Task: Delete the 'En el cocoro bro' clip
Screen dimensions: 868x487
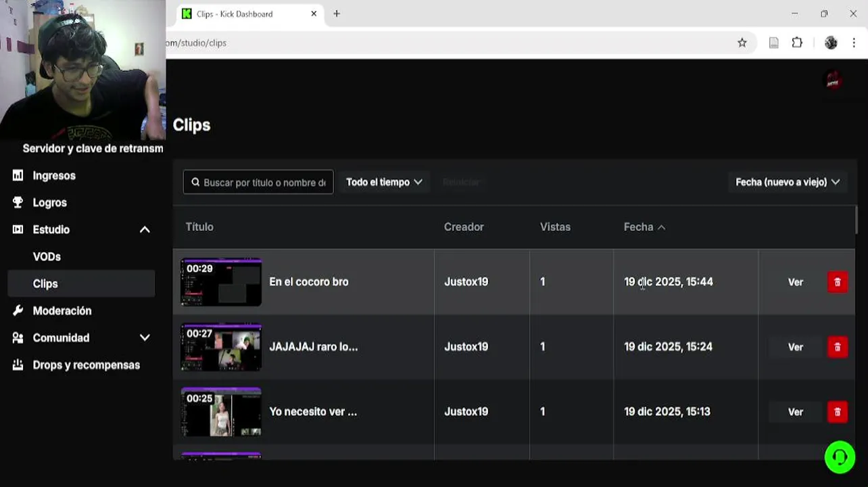Action: 837,282
